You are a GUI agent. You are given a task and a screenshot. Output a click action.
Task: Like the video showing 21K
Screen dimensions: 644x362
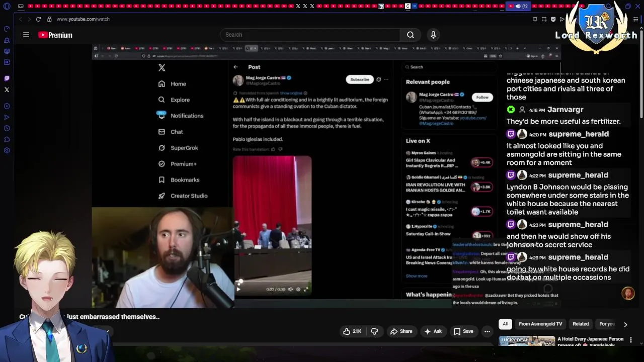click(352, 331)
